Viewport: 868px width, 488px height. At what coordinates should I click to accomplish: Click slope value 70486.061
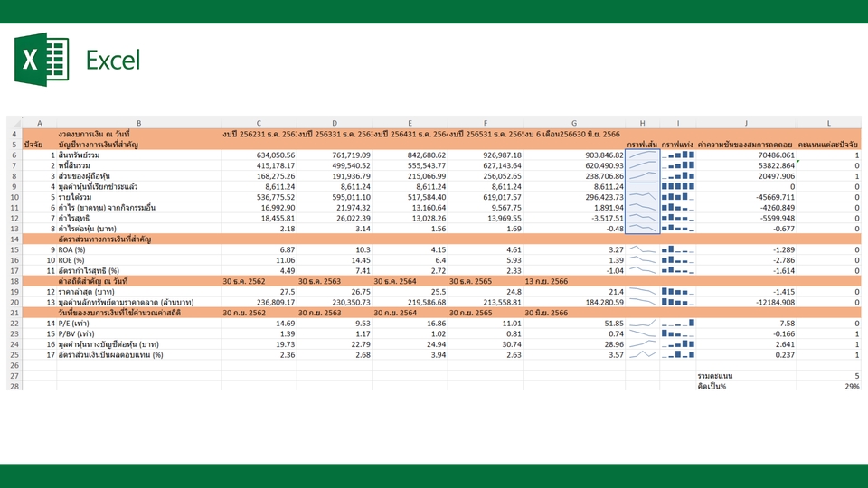pyautogui.click(x=746, y=155)
